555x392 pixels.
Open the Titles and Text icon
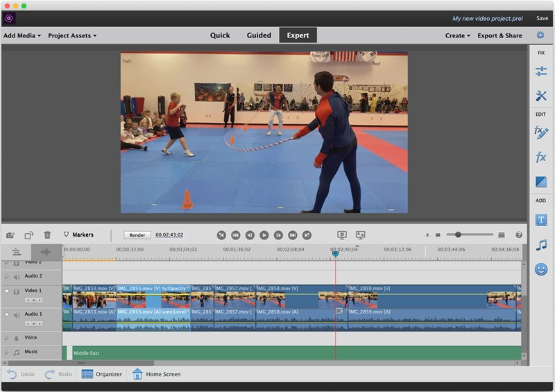click(541, 220)
